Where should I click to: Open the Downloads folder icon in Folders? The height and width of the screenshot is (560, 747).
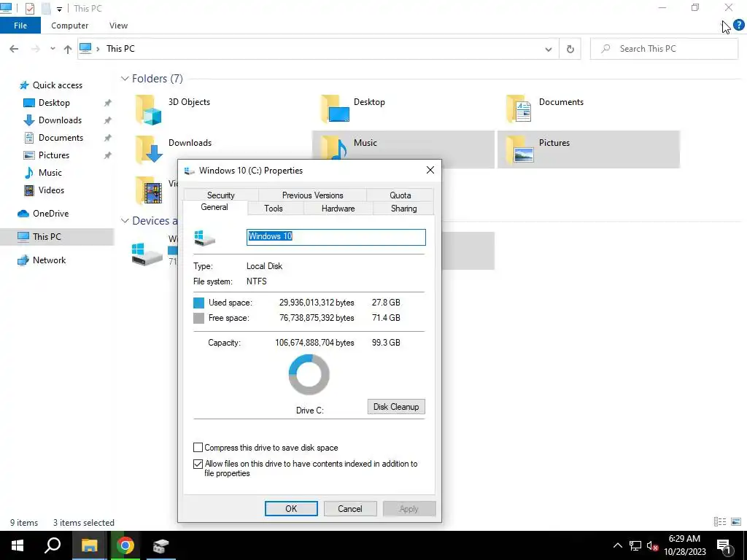[149, 149]
